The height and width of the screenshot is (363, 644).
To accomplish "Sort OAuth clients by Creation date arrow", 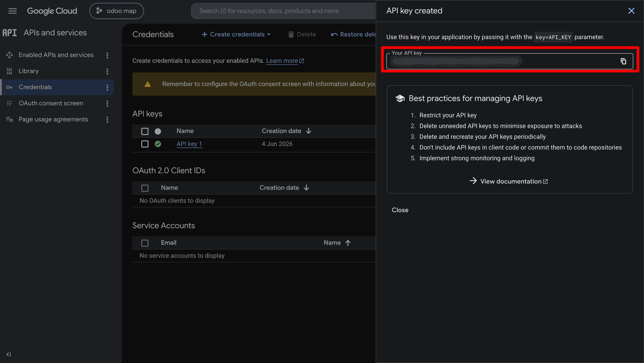I will pyautogui.click(x=306, y=188).
